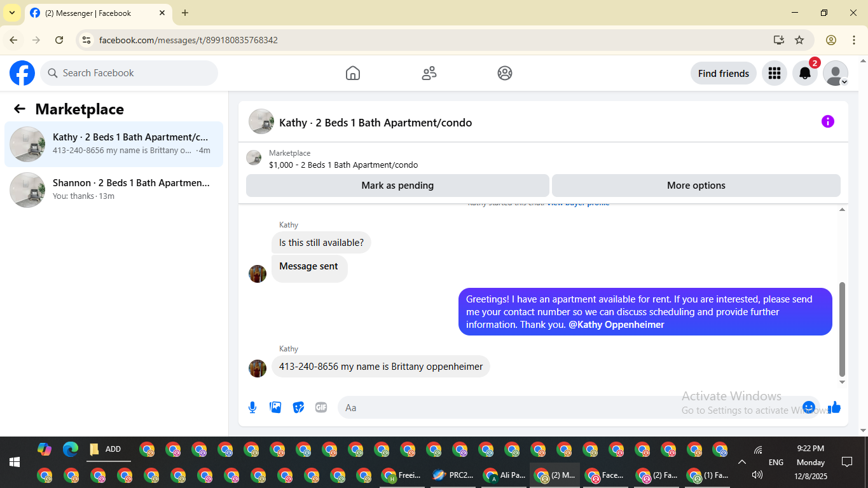Click the browser forward arrow

click(36, 40)
